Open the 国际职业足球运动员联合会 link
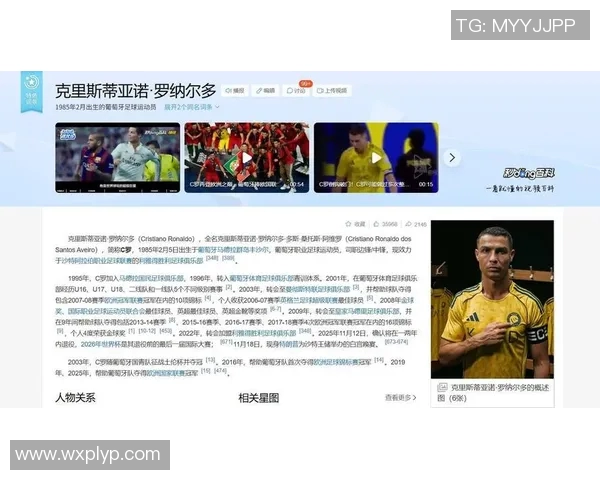 click(x=106, y=312)
